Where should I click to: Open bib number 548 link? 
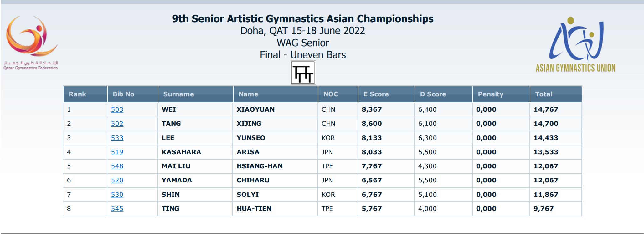pos(117,166)
